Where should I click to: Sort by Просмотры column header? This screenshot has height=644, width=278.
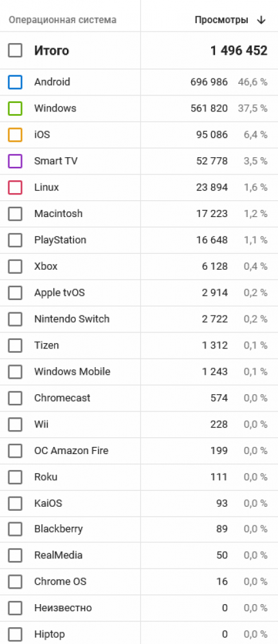(221, 20)
